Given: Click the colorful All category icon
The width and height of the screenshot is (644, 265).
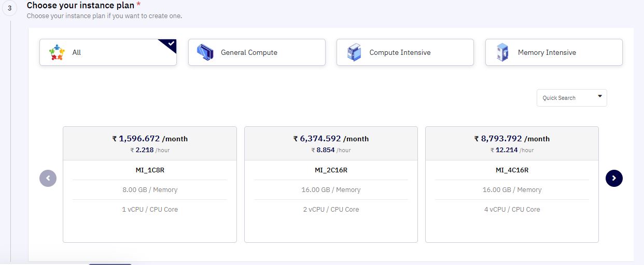Looking at the screenshot, I should click(x=57, y=52).
